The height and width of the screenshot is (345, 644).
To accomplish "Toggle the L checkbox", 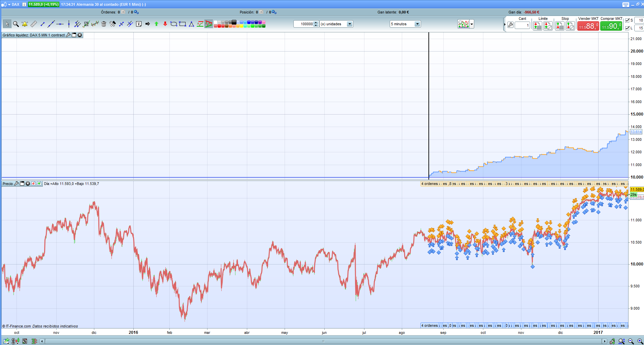I will click(627, 28).
